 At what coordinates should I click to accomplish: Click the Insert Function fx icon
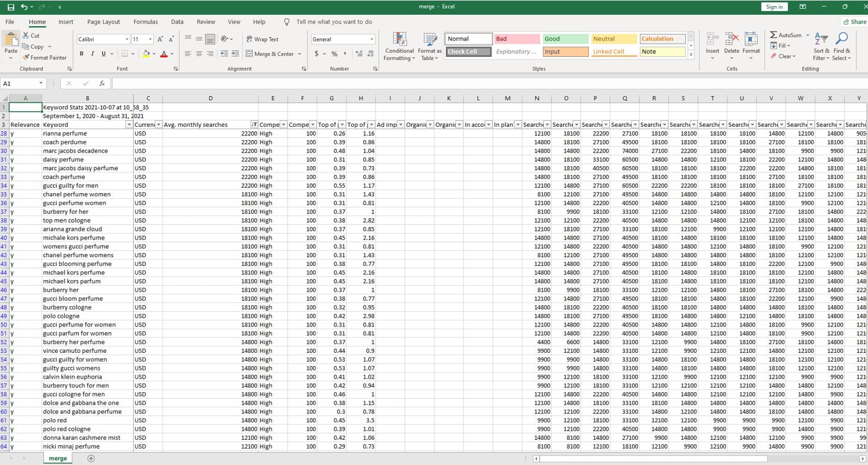pos(102,83)
